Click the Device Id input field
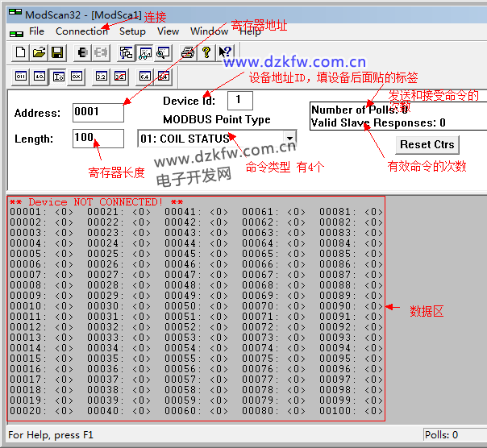 point(239,101)
